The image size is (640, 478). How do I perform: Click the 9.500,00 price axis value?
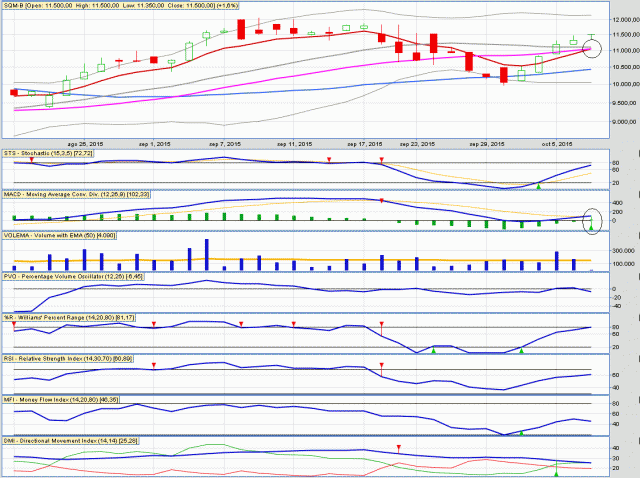(x=624, y=103)
